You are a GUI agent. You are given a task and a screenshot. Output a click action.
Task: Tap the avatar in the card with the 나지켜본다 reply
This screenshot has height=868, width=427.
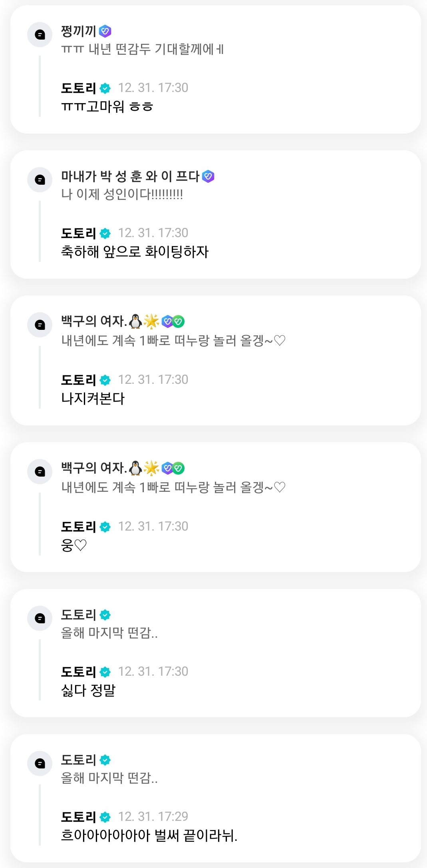[x=40, y=325]
